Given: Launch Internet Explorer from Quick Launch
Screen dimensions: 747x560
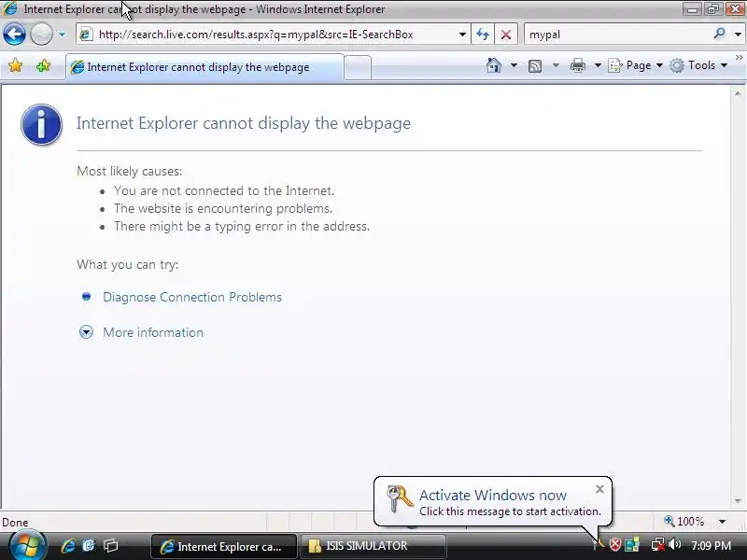Looking at the screenshot, I should pyautogui.click(x=67, y=546).
